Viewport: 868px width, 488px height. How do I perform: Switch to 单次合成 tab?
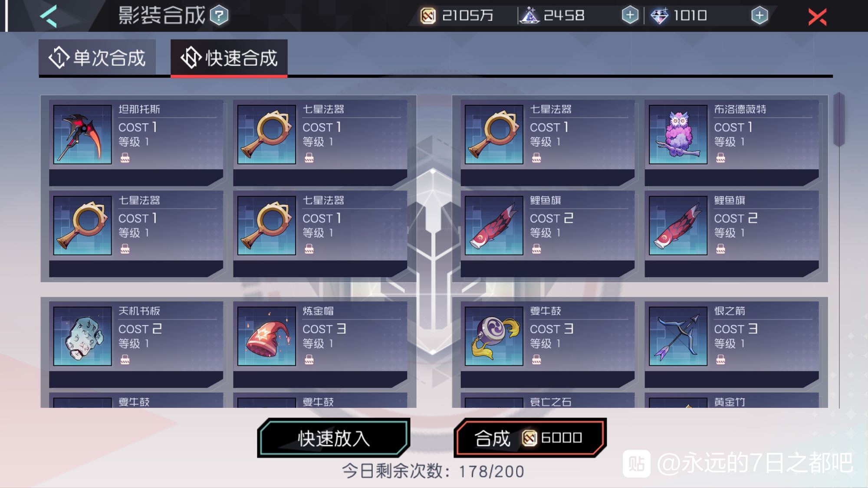[97, 58]
